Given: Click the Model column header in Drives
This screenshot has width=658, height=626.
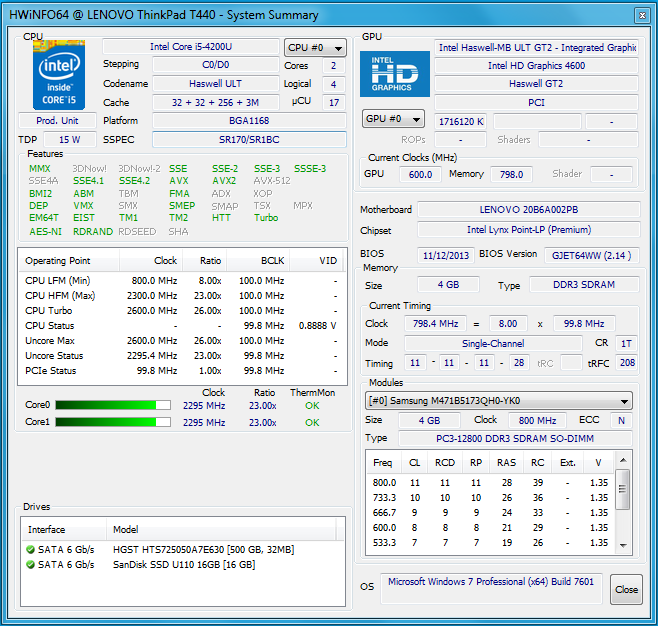Looking at the screenshot, I should click(x=222, y=529).
